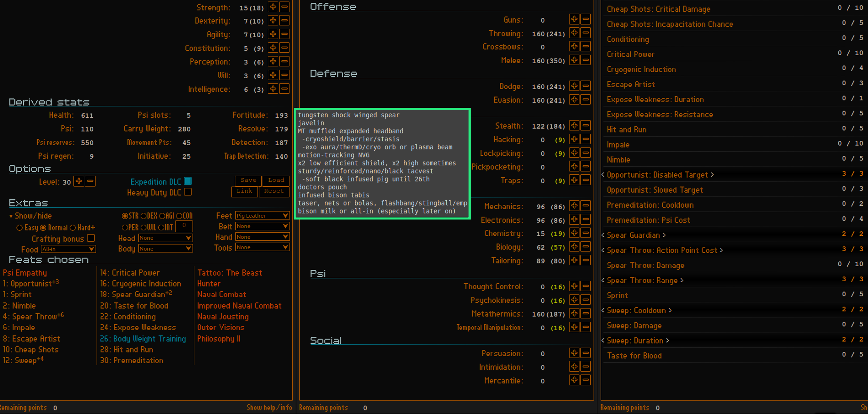This screenshot has width=868, height=415.
Task: Increase Spear Throw: Range with right arrow
Action: coord(682,280)
